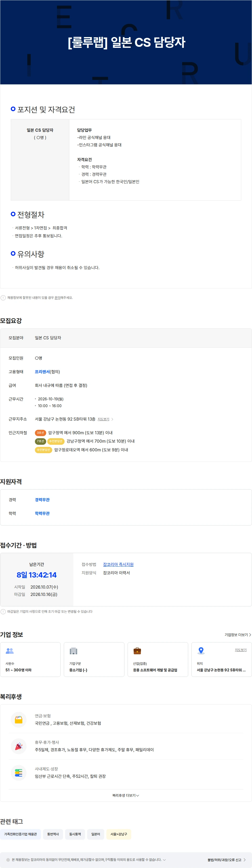
Task: Open the 경력무관 link
Action: click(42, 500)
